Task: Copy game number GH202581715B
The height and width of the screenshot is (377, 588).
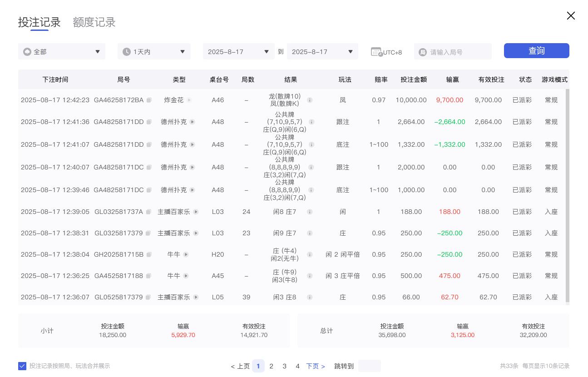Action: click(x=149, y=254)
